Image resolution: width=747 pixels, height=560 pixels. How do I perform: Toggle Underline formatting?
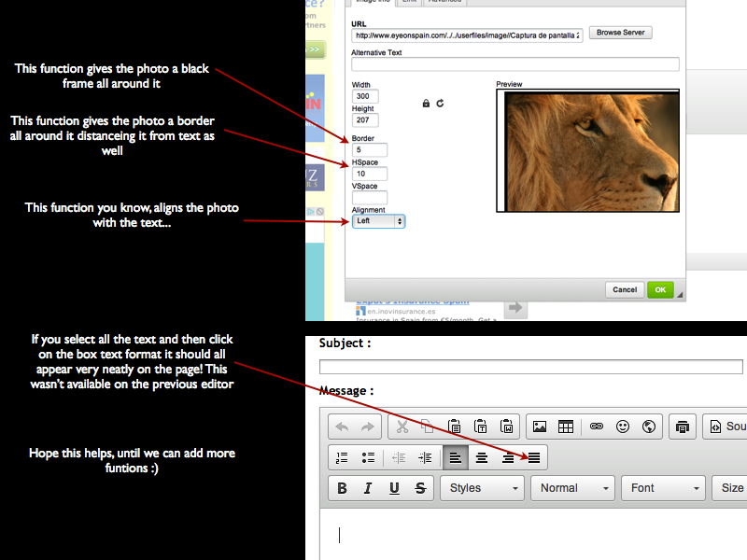[x=394, y=488]
